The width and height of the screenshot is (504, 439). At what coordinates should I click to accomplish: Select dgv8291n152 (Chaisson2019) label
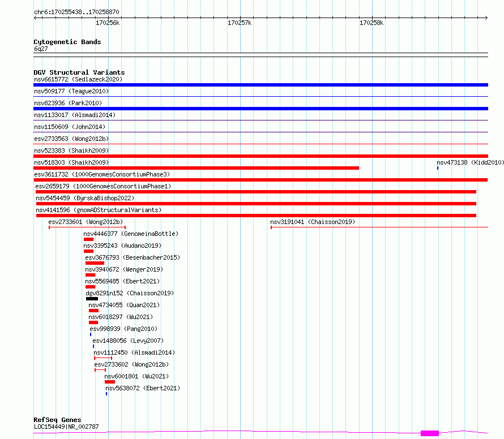click(x=130, y=293)
